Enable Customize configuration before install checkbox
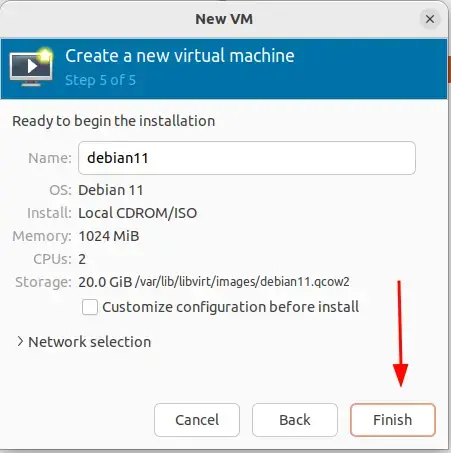This screenshot has width=451, height=453. point(90,307)
